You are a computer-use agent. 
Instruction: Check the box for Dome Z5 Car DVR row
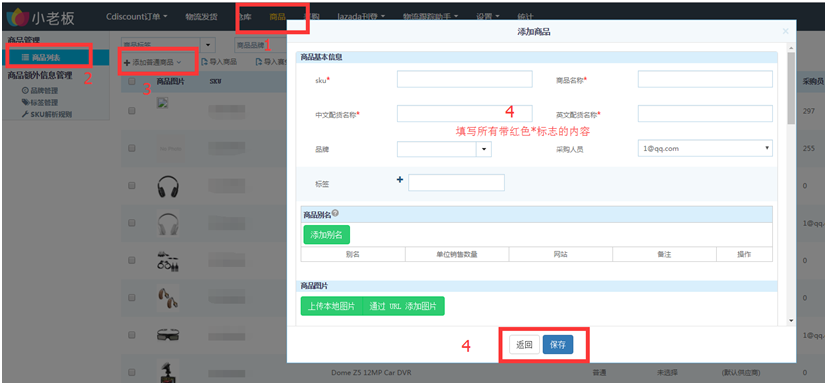click(132, 372)
